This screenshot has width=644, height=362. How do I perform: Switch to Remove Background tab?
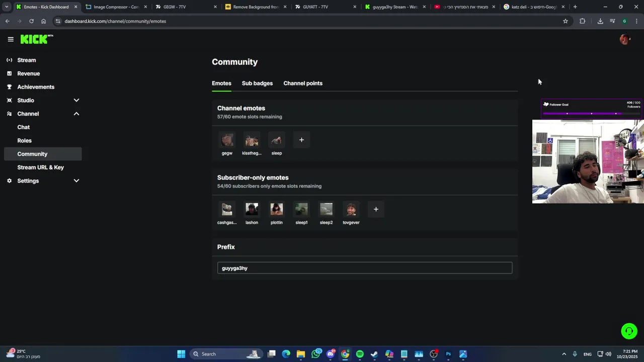pos(256,7)
